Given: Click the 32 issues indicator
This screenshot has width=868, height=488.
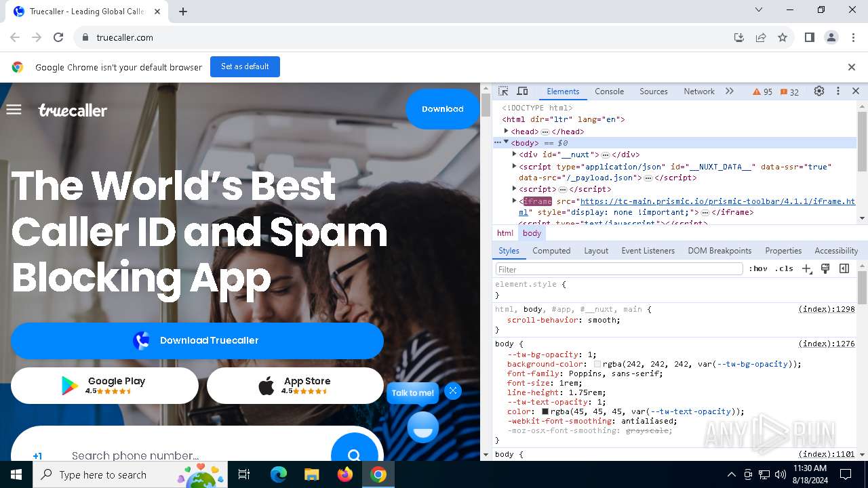Looking at the screenshot, I should click(789, 91).
